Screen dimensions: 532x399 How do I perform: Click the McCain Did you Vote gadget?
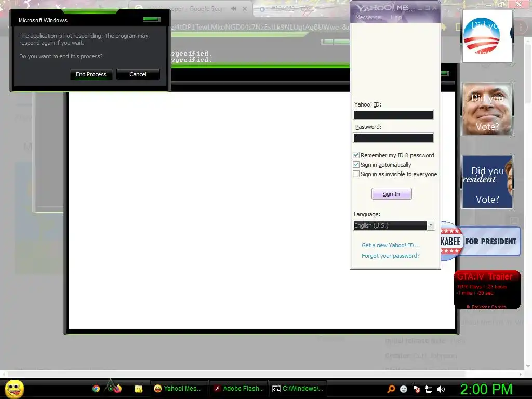coord(487,109)
